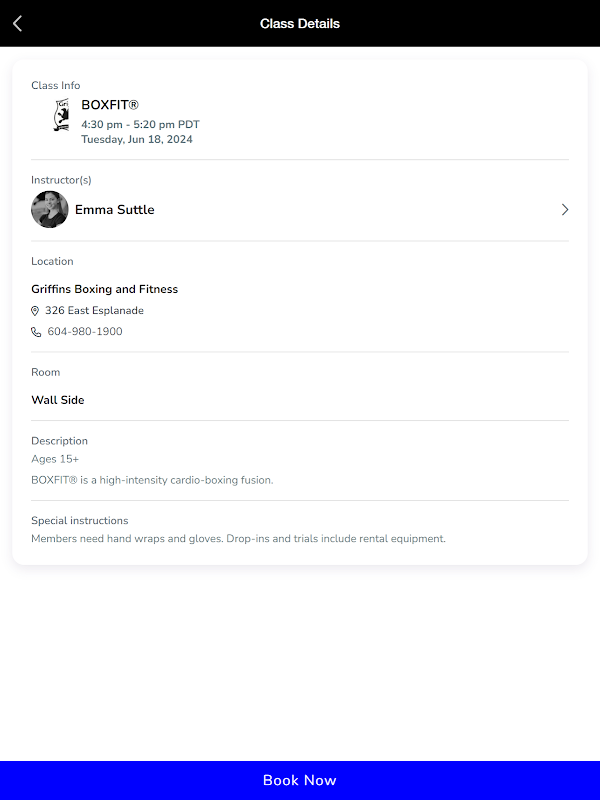Click the class time 4:30 pm - 5:20 pm
The height and width of the screenshot is (800, 600).
coord(140,125)
